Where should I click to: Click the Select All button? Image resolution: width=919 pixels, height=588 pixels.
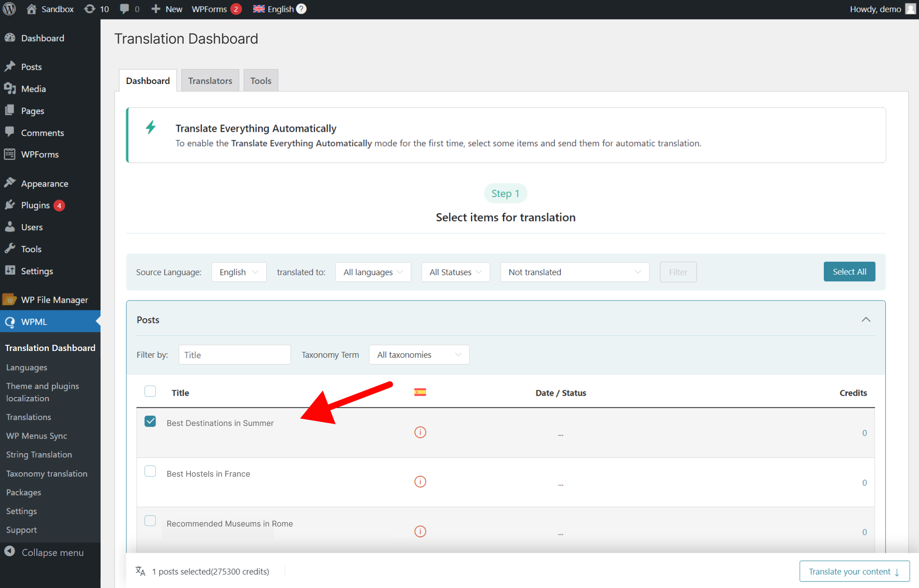point(849,271)
